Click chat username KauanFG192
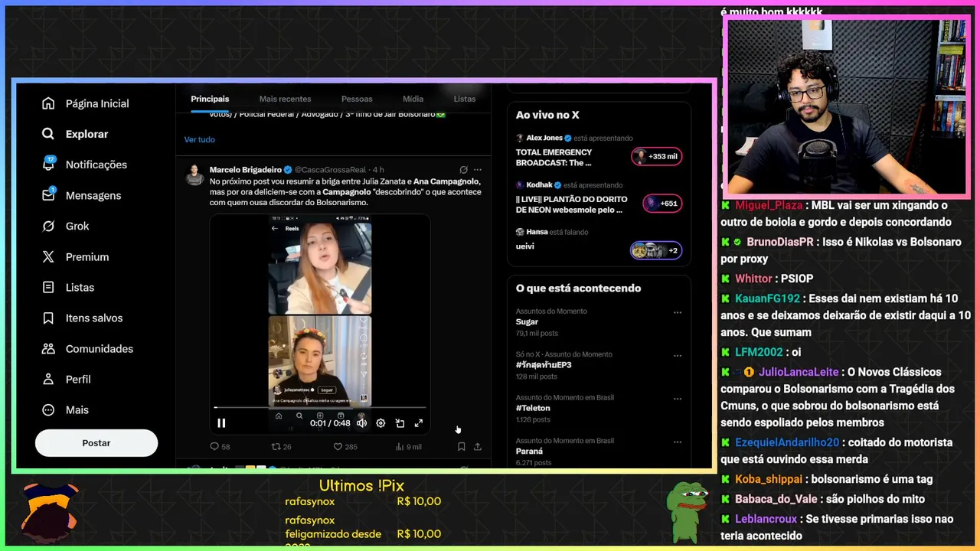 click(x=767, y=298)
